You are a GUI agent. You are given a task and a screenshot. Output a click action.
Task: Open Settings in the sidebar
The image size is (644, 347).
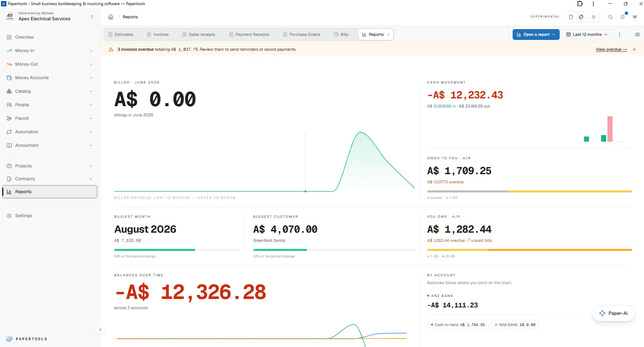[49, 216]
